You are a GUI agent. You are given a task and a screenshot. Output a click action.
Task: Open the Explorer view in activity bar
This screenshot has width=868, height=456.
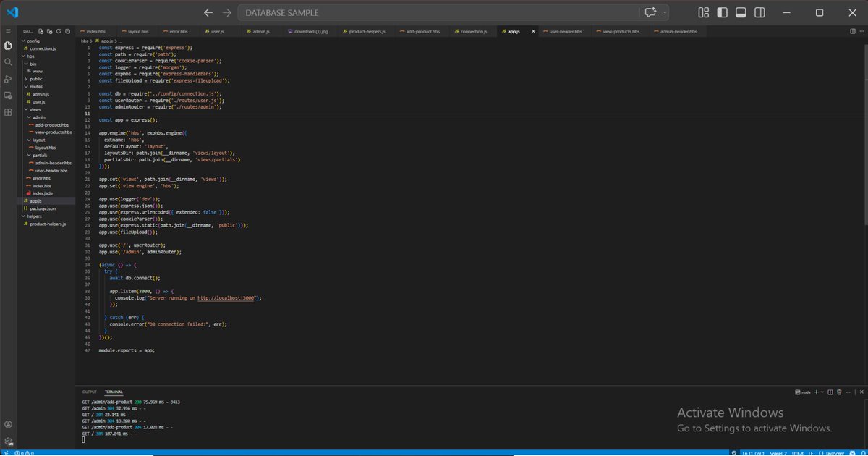click(8, 46)
